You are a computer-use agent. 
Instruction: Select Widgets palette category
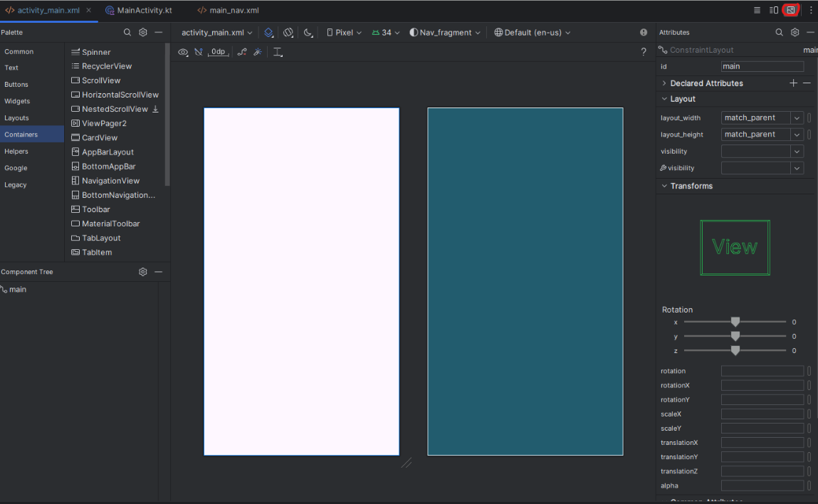17,101
